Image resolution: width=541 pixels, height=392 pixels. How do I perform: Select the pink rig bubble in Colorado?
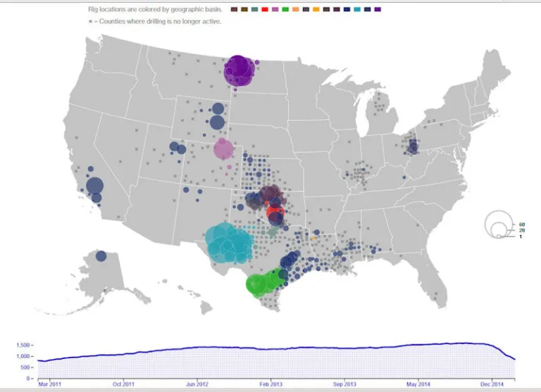[x=223, y=148]
